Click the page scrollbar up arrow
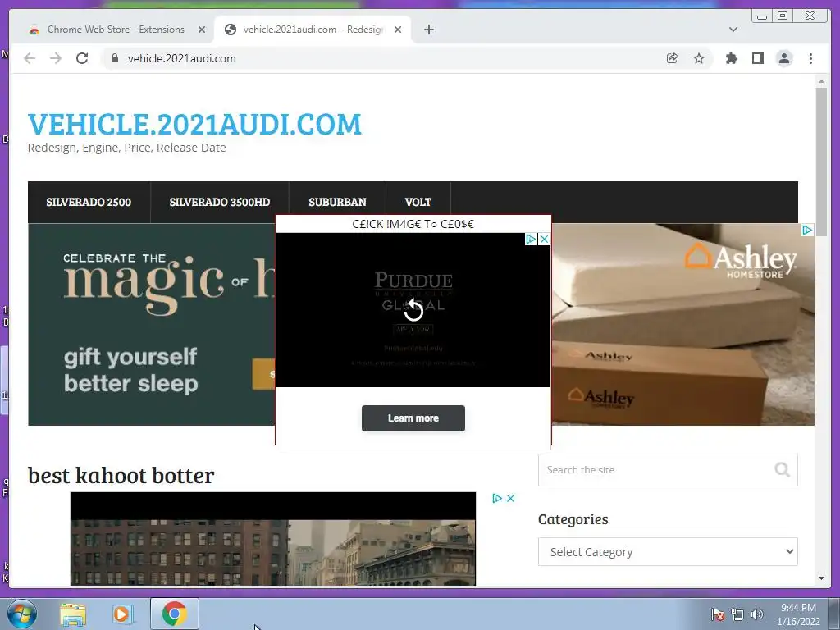Image resolution: width=840 pixels, height=630 pixels. point(821,81)
